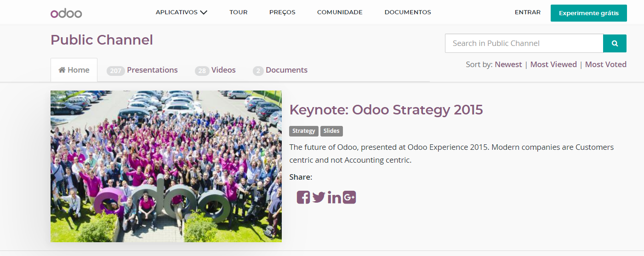Switch to the Home tab
Viewport: 644px width, 256px height.
[74, 70]
